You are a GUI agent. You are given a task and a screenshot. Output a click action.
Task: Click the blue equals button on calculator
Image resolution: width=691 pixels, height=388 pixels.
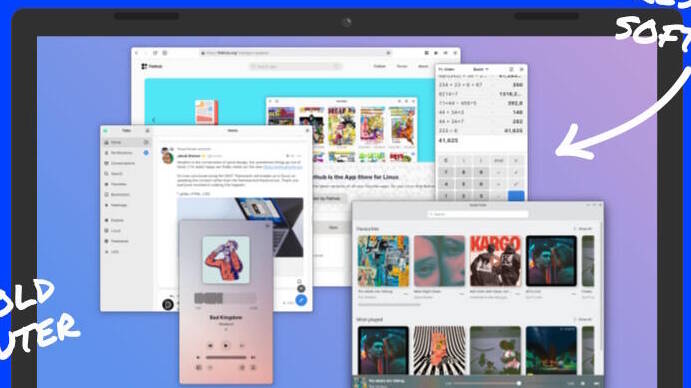point(516,196)
